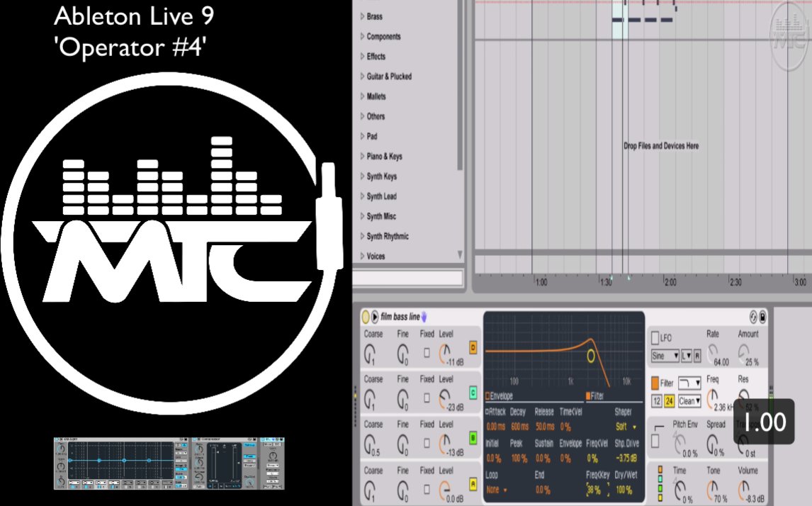The image size is (812, 506).
Task: Turn the filter Freq knob
Action: 713,397
